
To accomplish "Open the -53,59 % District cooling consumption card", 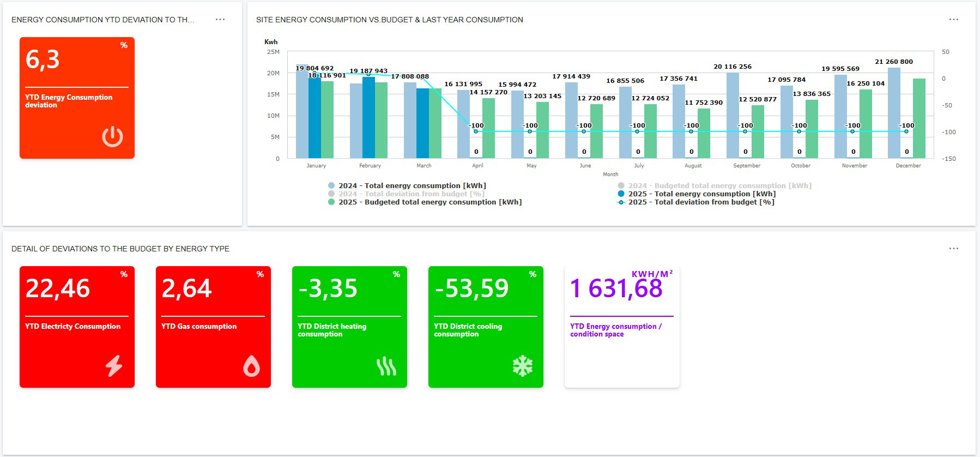I will 486,327.
